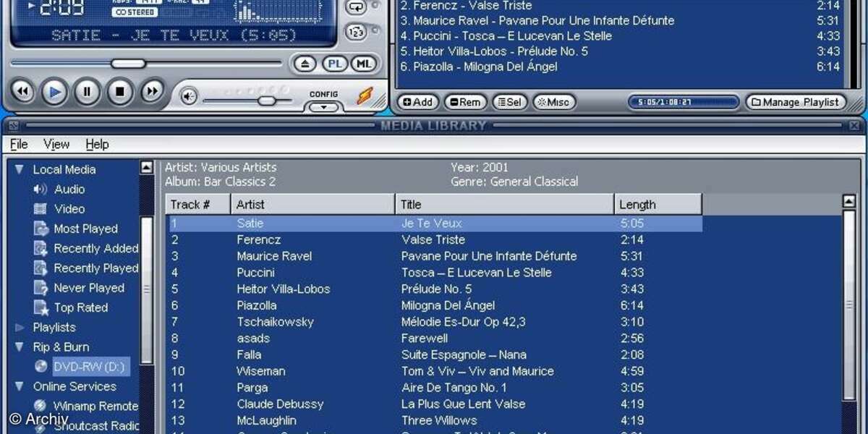The image size is (868, 434).
Task: Open Shoutcast Radio under Online Services
Action: point(97,425)
